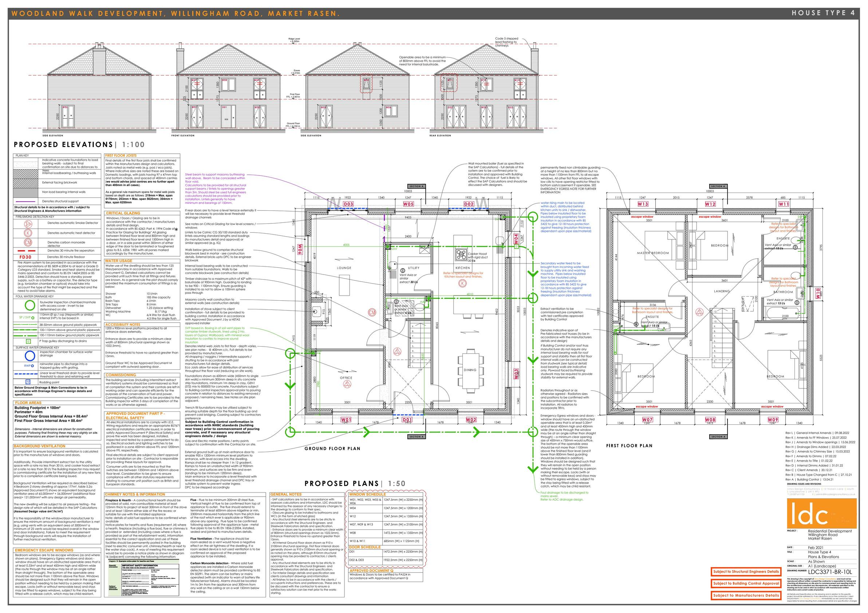Click the D03 door tag on ground floor plan
This screenshot has width=868, height=613.
coord(348,204)
